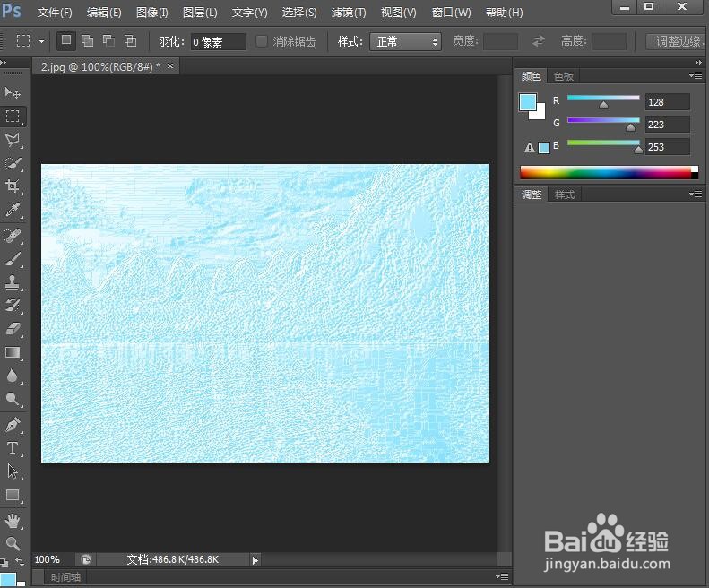
Task: Click the 调整边缘 button
Action: tap(676, 41)
